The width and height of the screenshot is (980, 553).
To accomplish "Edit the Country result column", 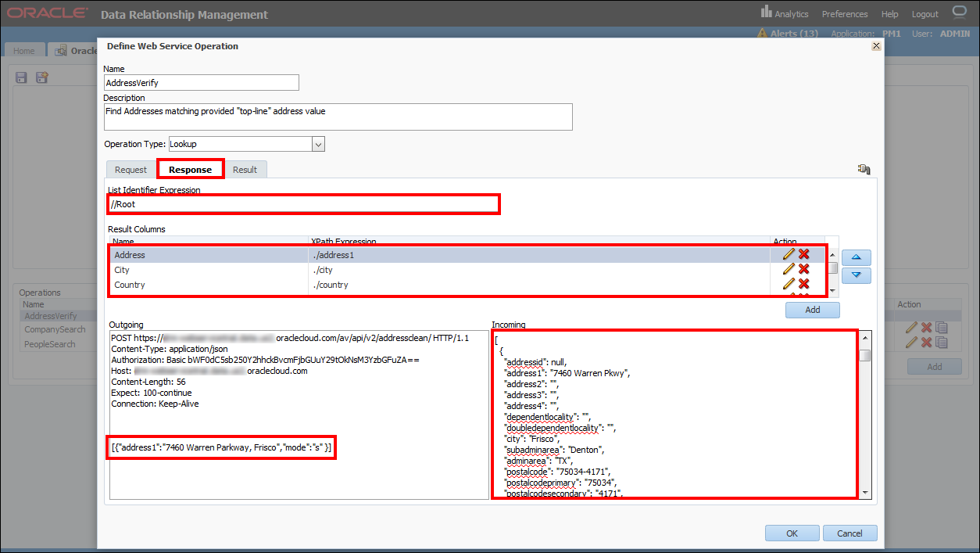I will pyautogui.click(x=789, y=284).
